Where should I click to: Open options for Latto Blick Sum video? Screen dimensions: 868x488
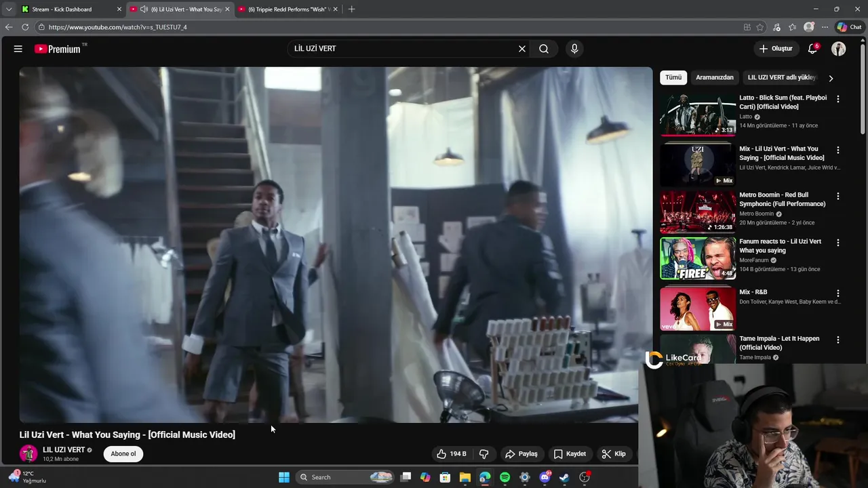pos(838,99)
